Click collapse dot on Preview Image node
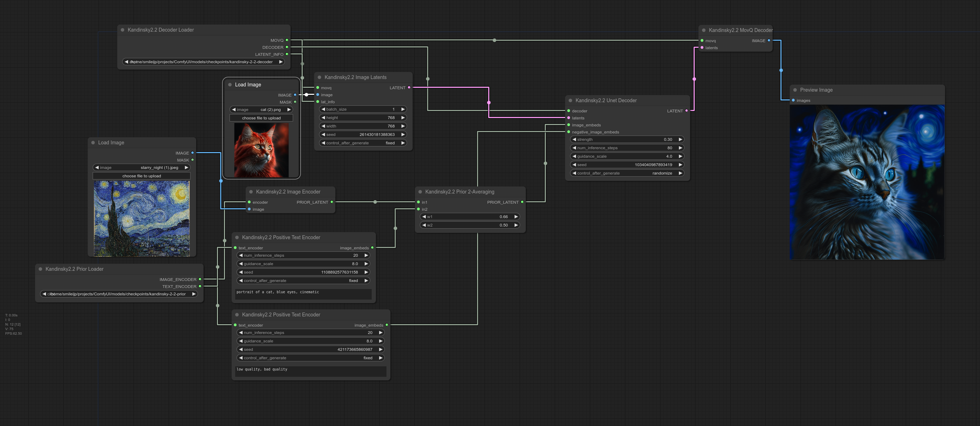This screenshot has width=980, height=426. (x=795, y=90)
